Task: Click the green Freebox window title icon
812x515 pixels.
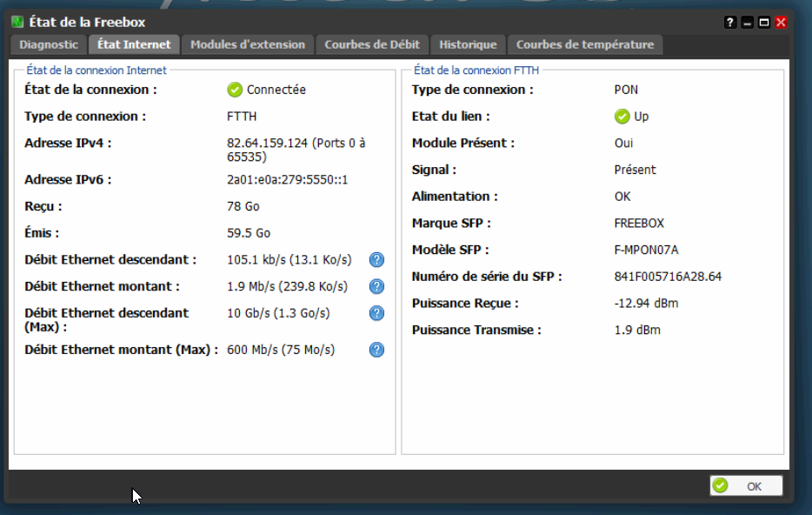Action: 18,23
